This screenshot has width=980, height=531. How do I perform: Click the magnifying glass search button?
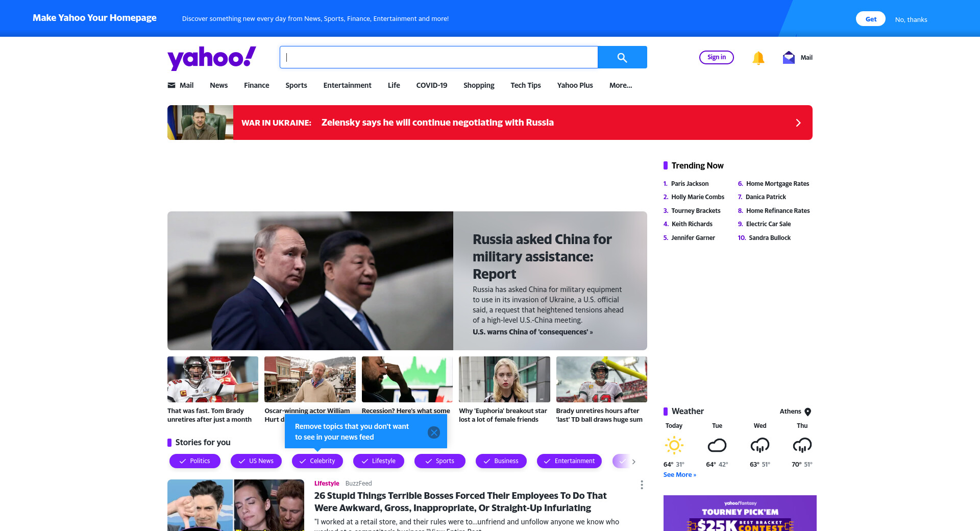pos(622,57)
